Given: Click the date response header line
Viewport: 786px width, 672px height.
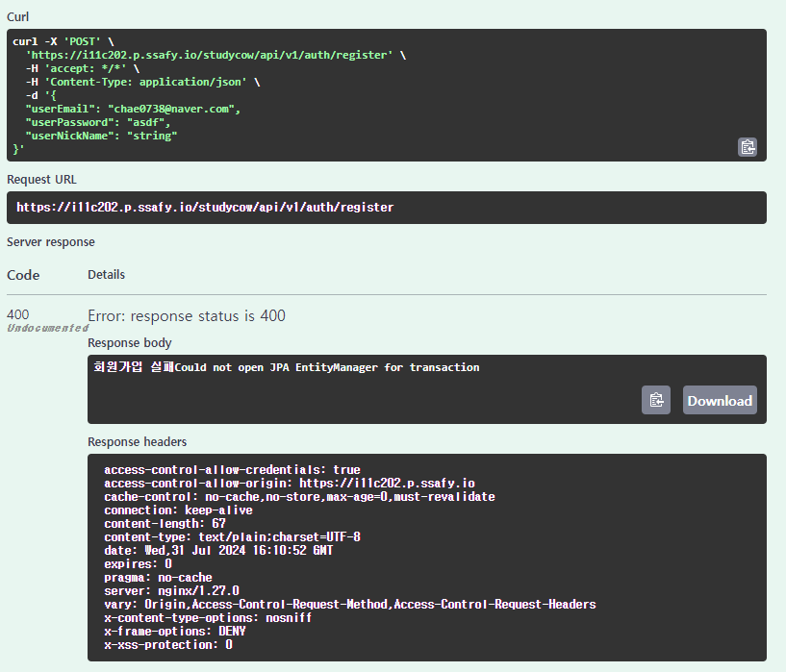Looking at the screenshot, I should [x=218, y=551].
